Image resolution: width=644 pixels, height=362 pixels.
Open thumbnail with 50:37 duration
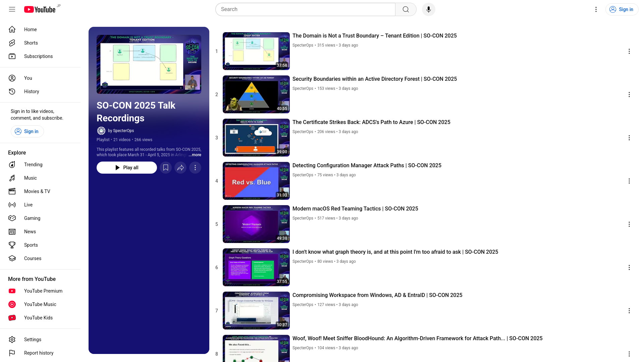tap(256, 311)
